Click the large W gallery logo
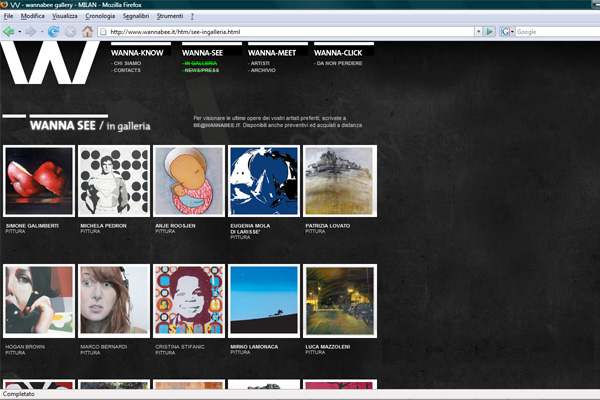The height and width of the screenshot is (400, 600). (50, 62)
